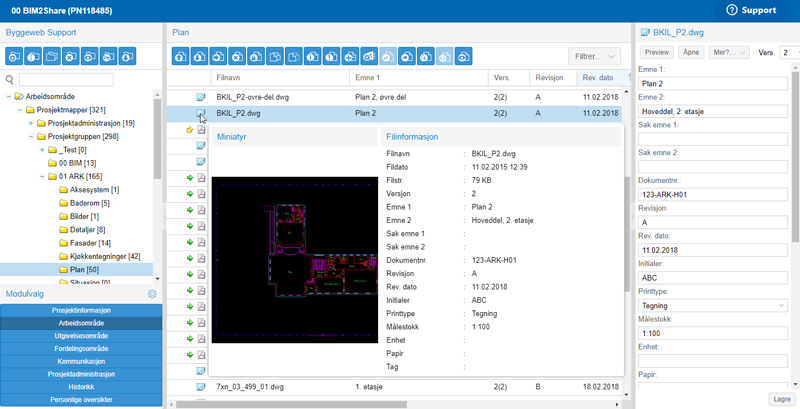The width and height of the screenshot is (800, 409).
Task: Click the Modulvalg settings gear icon
Action: (x=152, y=294)
